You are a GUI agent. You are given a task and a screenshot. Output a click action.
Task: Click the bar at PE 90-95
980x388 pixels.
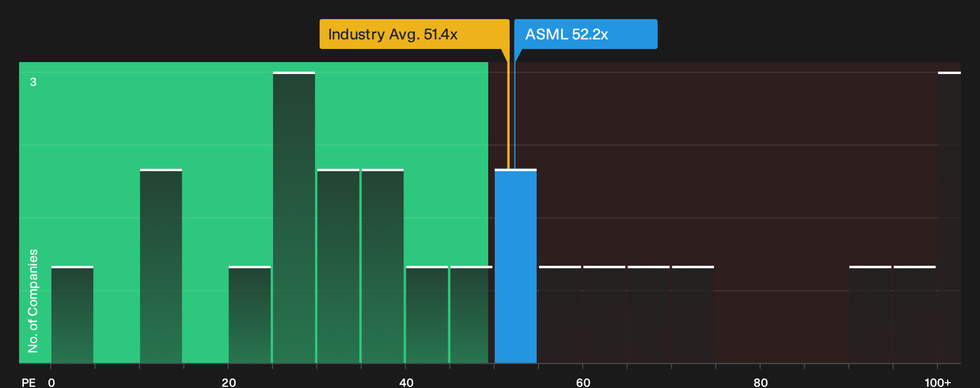pos(870,315)
